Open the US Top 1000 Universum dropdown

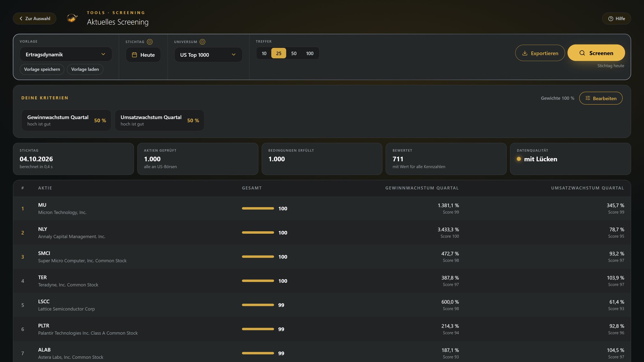tap(208, 55)
